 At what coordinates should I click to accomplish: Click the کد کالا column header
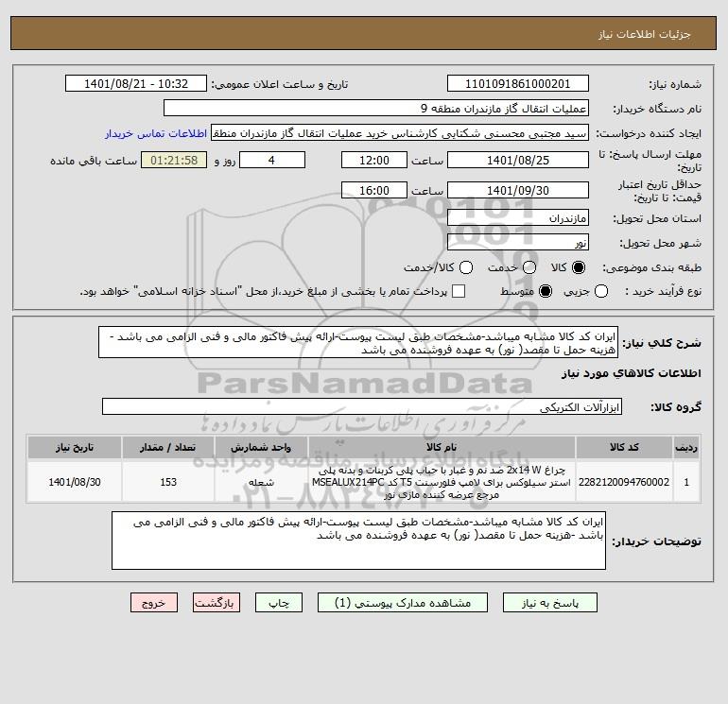click(624, 447)
